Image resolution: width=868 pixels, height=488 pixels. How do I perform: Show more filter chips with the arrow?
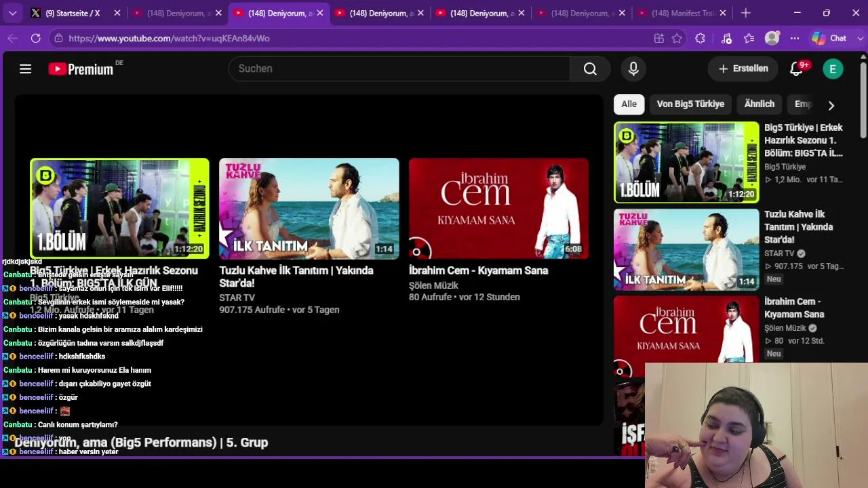[831, 105]
